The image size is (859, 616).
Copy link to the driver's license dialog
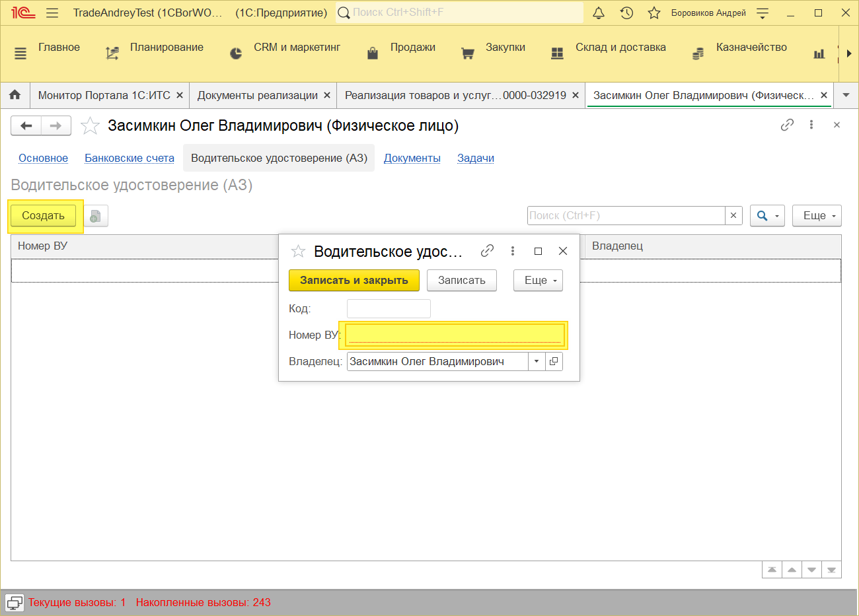(487, 251)
